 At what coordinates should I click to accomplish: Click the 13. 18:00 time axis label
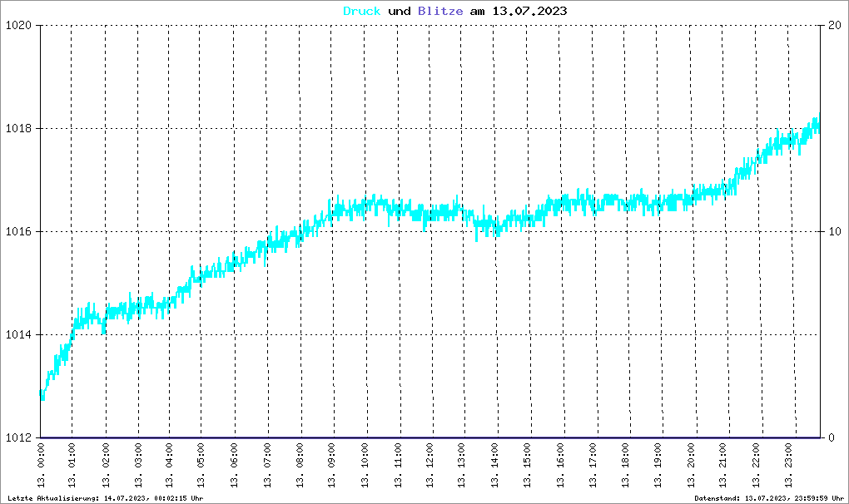pyautogui.click(x=625, y=466)
